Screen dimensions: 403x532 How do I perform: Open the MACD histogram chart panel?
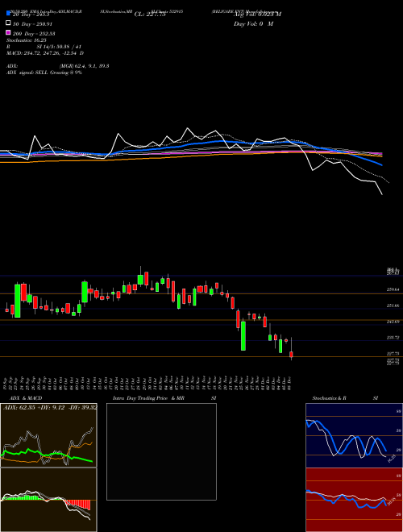(x=48, y=500)
